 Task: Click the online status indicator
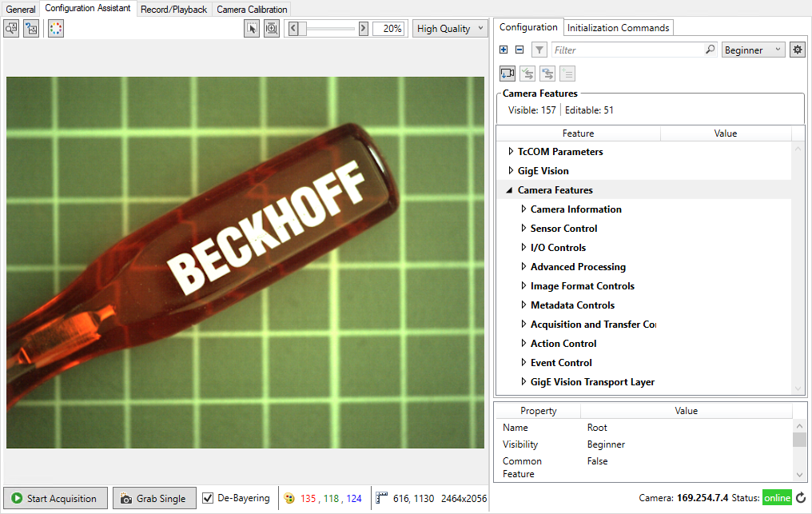(x=778, y=498)
